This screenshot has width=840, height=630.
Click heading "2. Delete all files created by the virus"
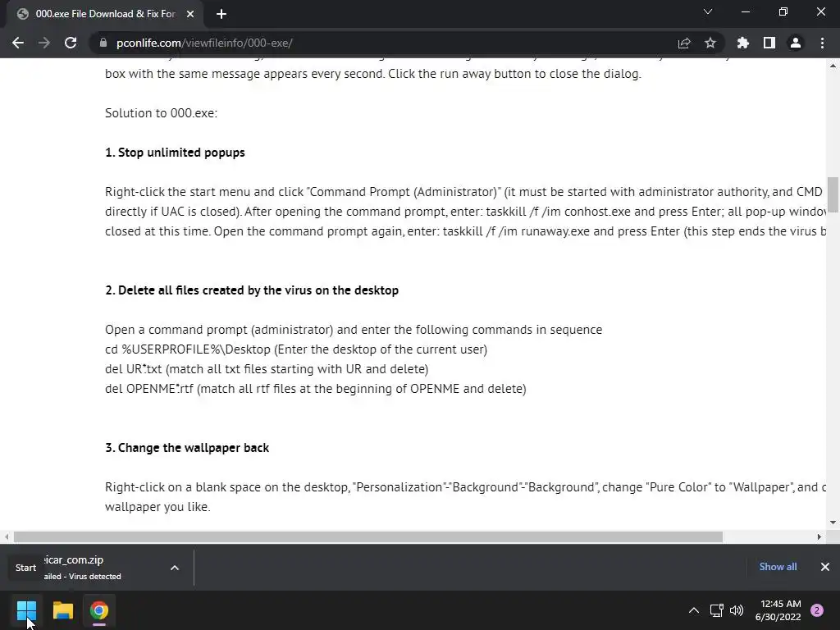click(x=252, y=290)
